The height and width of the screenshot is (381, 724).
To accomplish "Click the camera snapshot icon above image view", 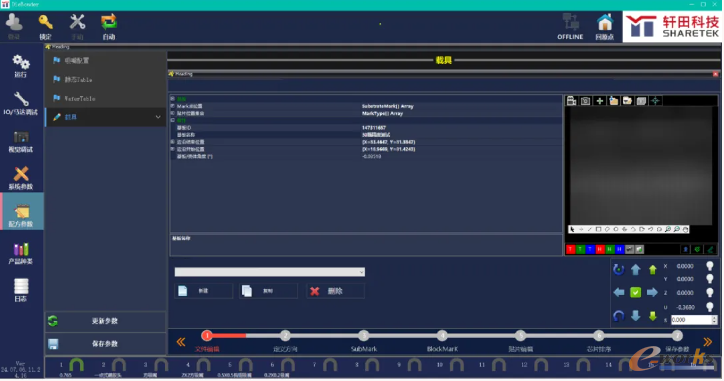I will pyautogui.click(x=585, y=101).
